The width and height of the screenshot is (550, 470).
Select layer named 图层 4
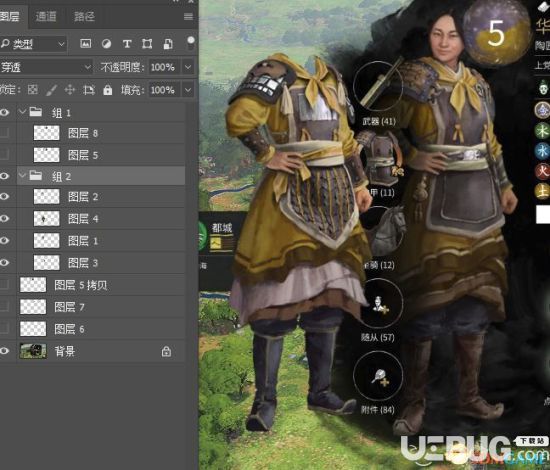pos(83,219)
